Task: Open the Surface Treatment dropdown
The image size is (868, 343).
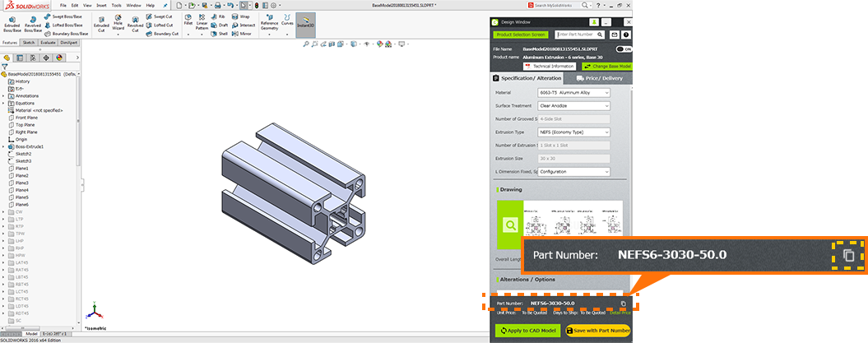Action: [573, 105]
